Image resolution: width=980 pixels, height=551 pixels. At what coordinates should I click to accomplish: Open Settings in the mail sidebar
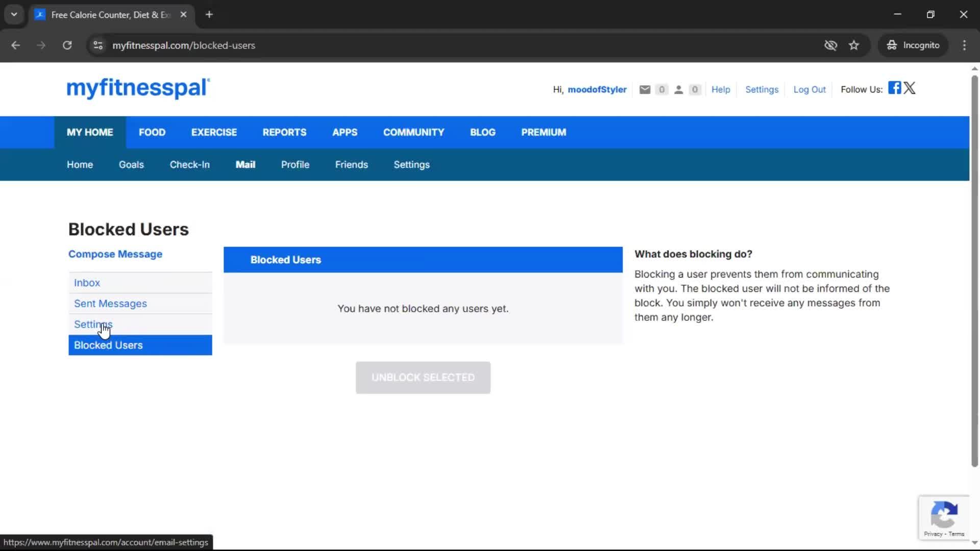(140, 324)
